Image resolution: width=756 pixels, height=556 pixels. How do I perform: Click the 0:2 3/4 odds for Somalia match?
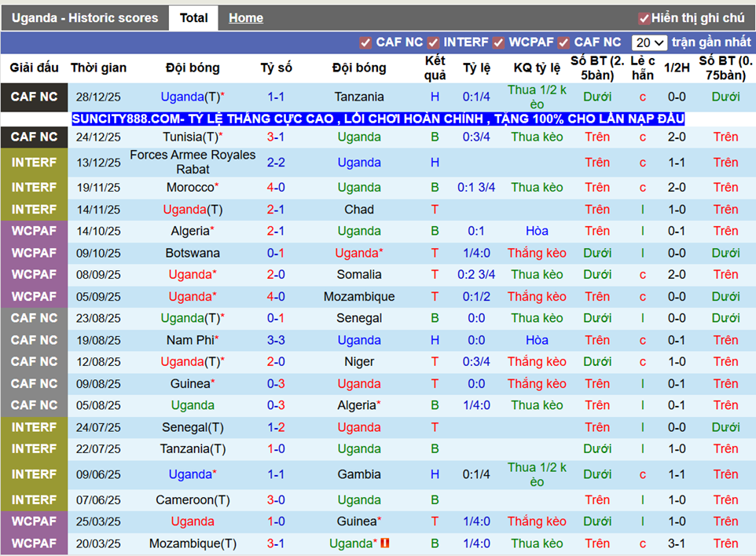click(476, 275)
